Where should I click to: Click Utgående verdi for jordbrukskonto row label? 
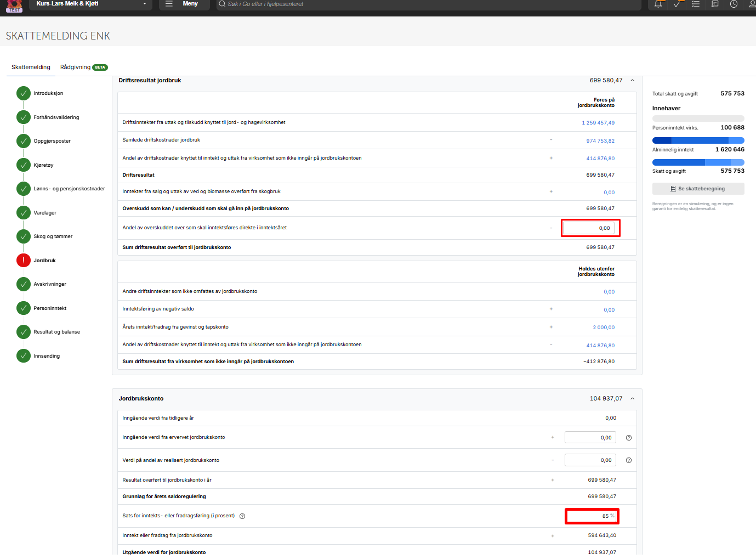(x=164, y=552)
